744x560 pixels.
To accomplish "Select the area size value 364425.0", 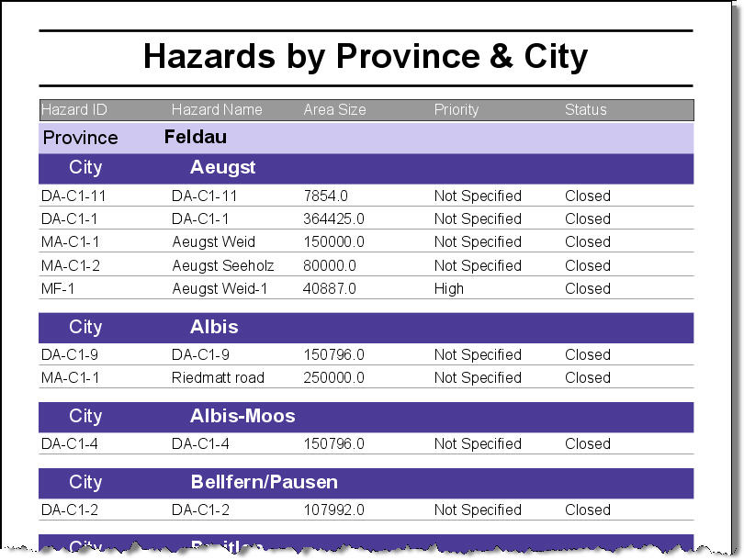I will point(333,219).
